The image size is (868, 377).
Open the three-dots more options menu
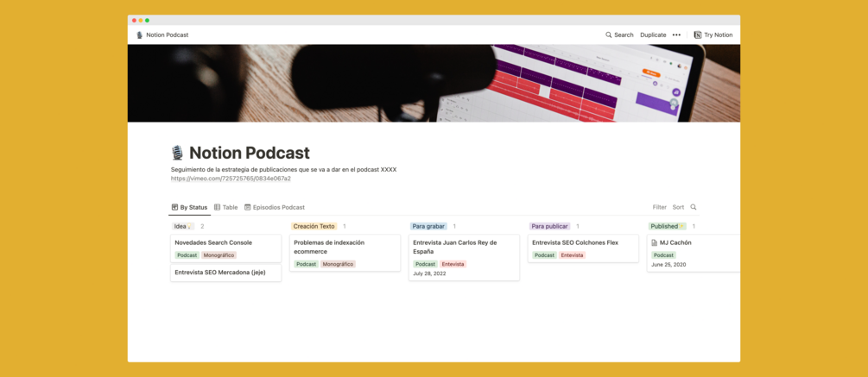tap(676, 35)
